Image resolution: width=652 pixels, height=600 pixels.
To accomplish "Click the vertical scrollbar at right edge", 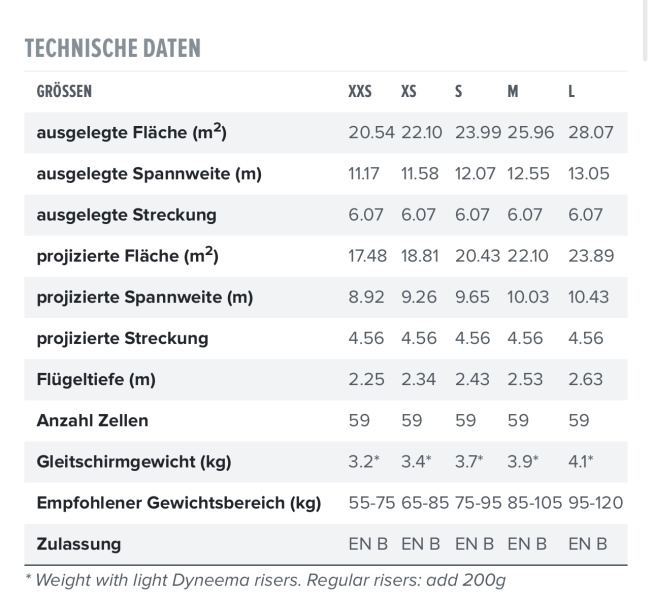I will coord(646,31).
